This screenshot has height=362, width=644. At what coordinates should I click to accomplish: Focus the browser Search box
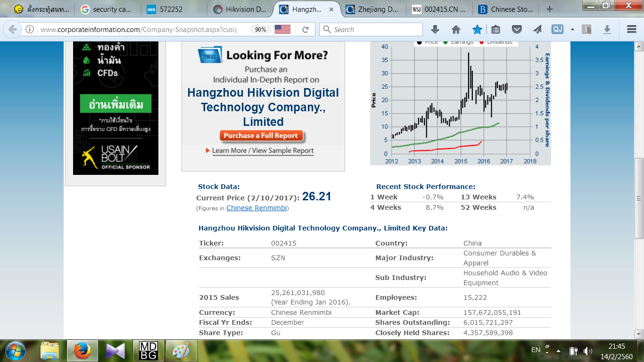(372, 29)
